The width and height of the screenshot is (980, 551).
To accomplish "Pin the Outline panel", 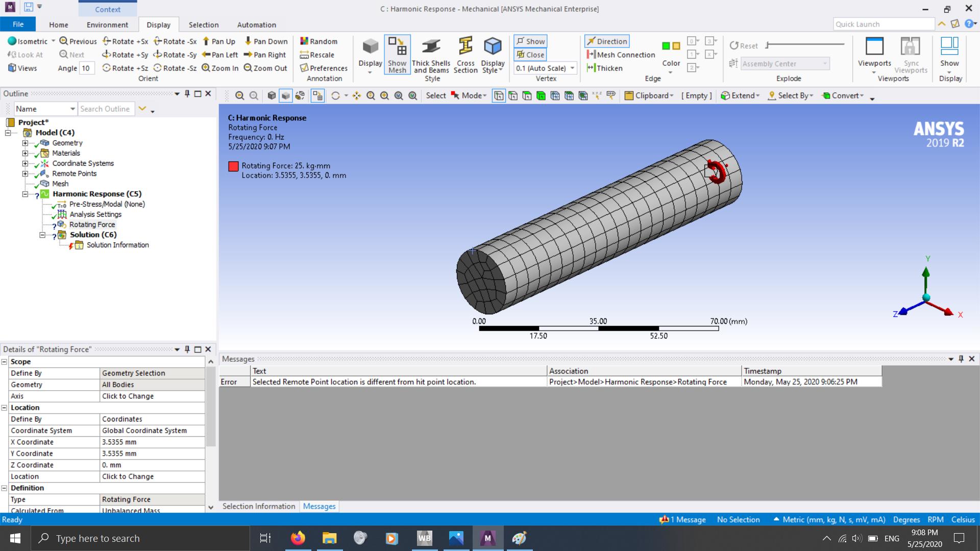I will pos(187,93).
